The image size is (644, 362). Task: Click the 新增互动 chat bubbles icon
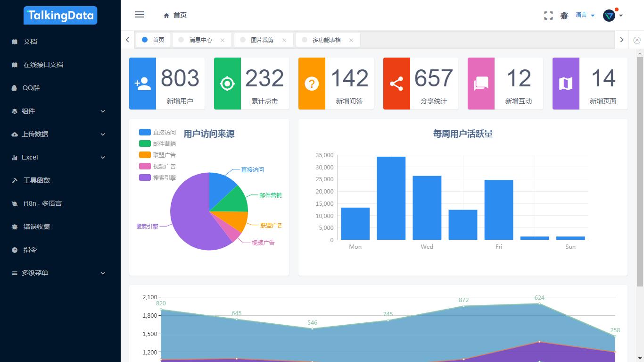[481, 84]
